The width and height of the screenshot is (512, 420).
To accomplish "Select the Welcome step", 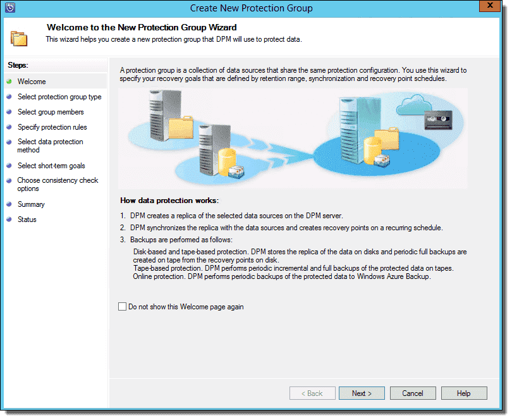I will click(x=32, y=82).
